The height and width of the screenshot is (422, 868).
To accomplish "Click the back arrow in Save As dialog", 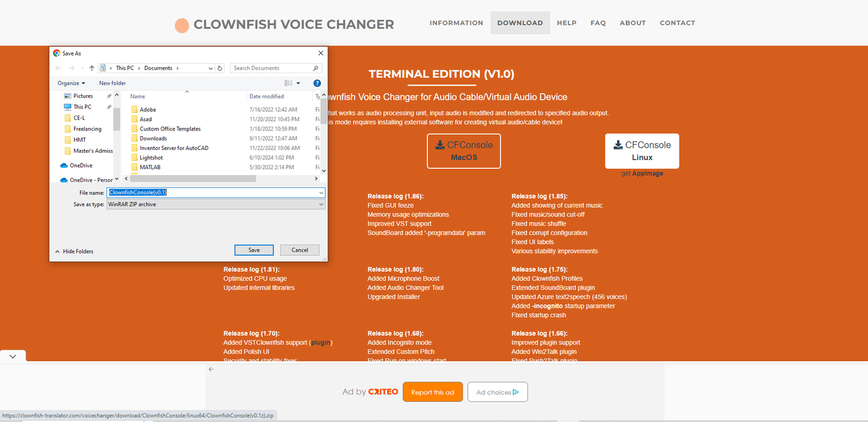I will (58, 68).
